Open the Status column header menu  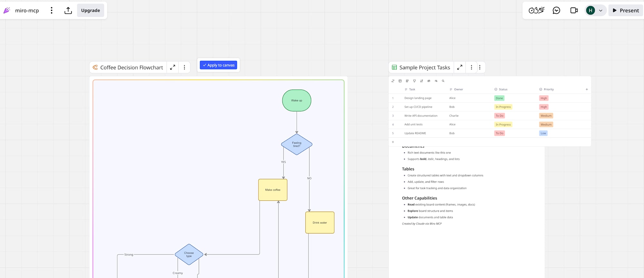pyautogui.click(x=503, y=89)
